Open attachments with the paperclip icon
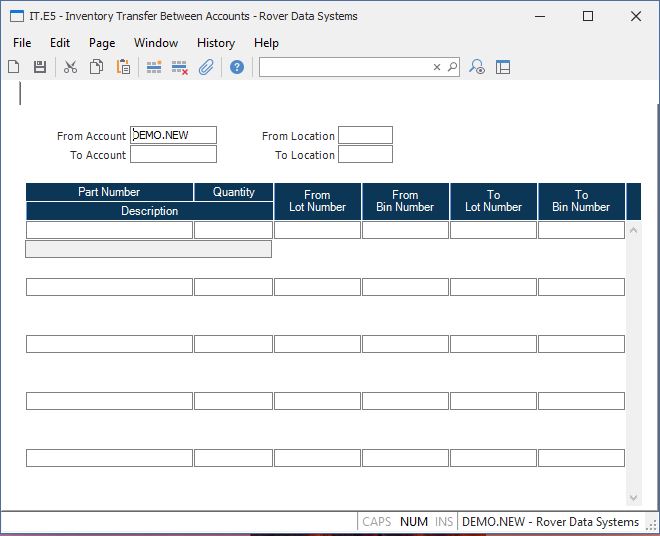 [x=206, y=67]
